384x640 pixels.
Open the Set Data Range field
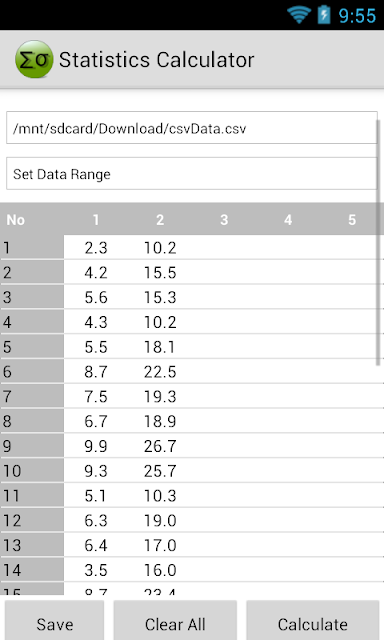(x=191, y=173)
